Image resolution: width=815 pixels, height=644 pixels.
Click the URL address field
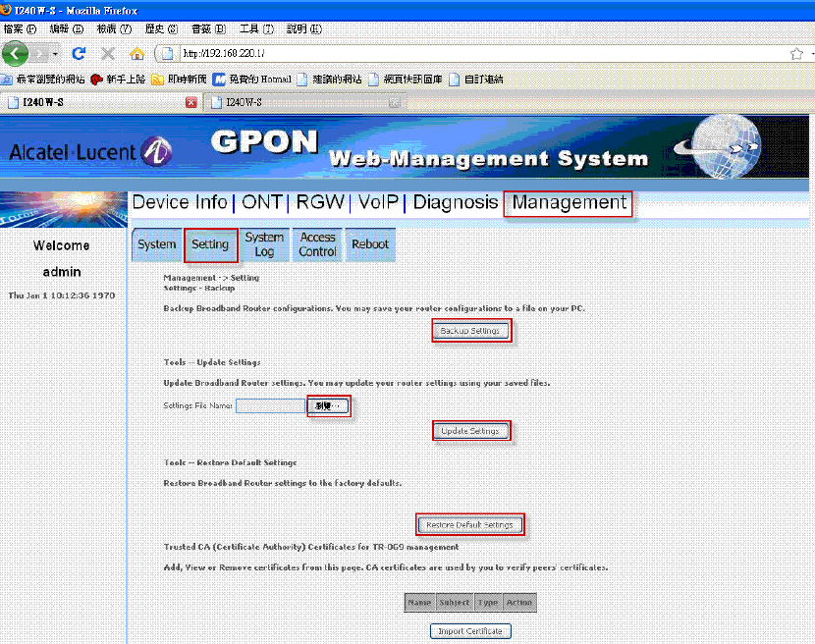pyautogui.click(x=483, y=53)
